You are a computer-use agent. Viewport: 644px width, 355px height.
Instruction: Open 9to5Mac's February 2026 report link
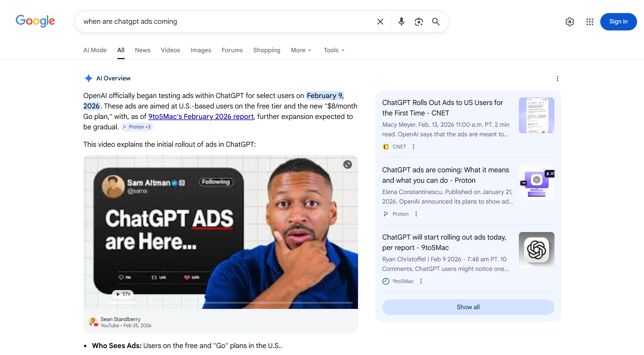201,117
